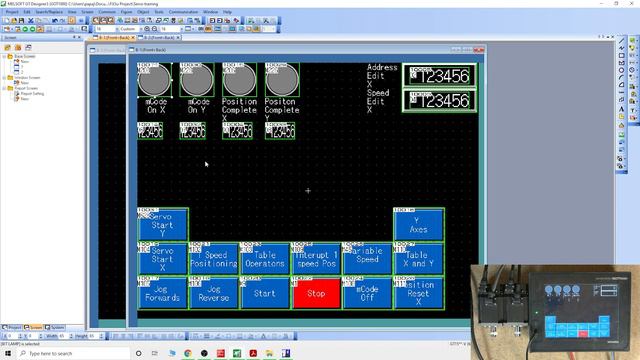640x360 pixels.
Task: Select the Rectangle figure tool in right toolbar
Action: coord(622,55)
